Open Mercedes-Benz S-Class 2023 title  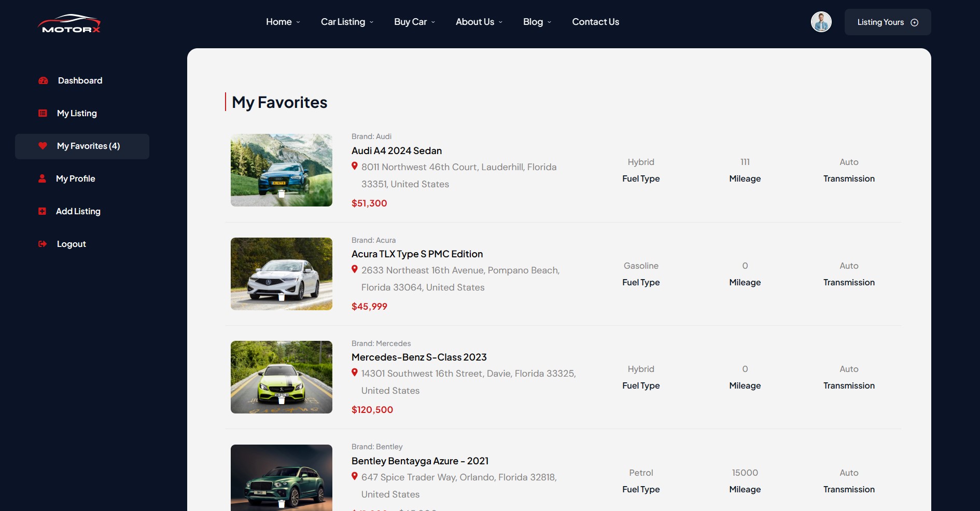tap(419, 357)
